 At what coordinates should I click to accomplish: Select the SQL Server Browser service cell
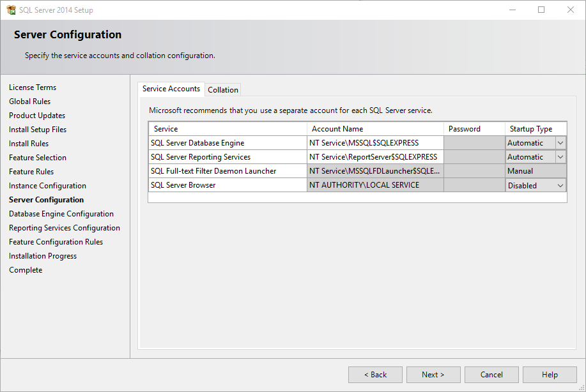click(x=227, y=185)
